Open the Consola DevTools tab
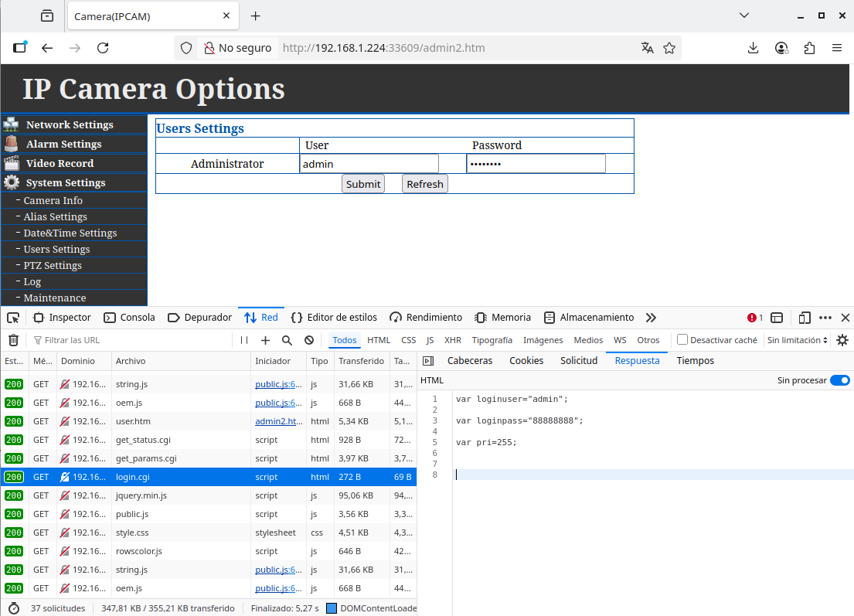This screenshot has width=854, height=616. (129, 318)
